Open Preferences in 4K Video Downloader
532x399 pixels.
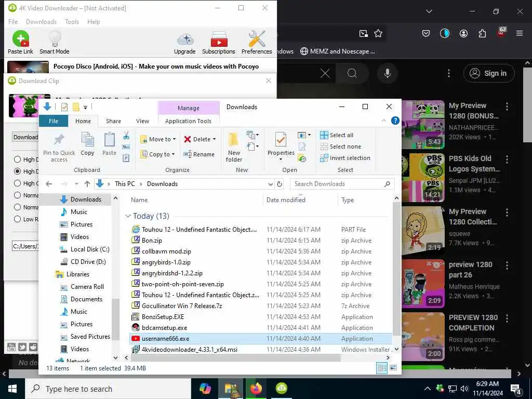[257, 43]
